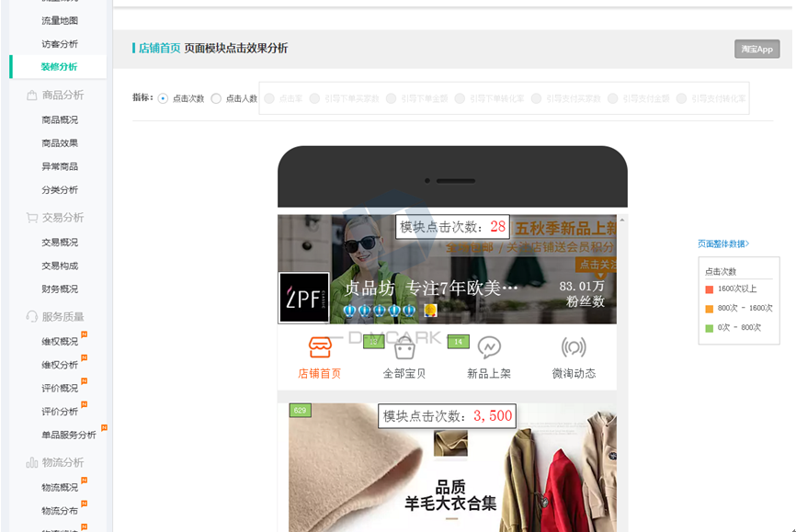This screenshot has height=532, width=796.
Task: Open 维权分析 in the sidebar
Action: (x=60, y=365)
